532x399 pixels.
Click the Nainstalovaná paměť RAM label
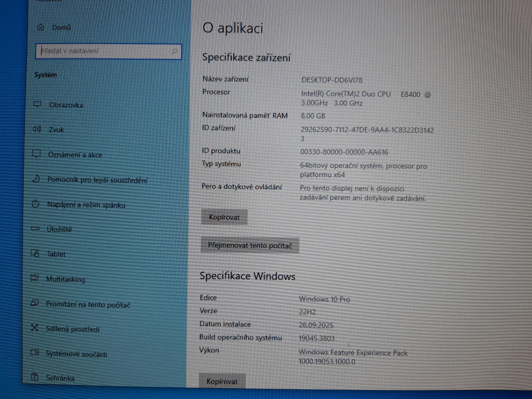245,115
